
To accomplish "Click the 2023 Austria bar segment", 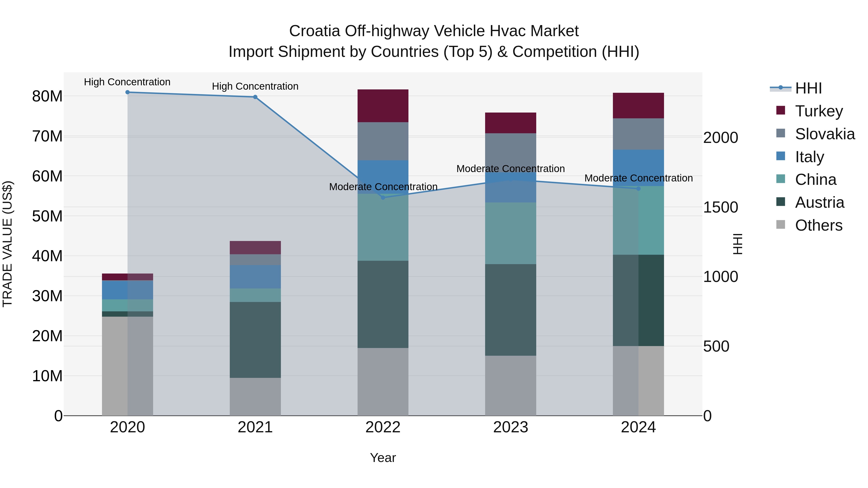I will click(510, 310).
